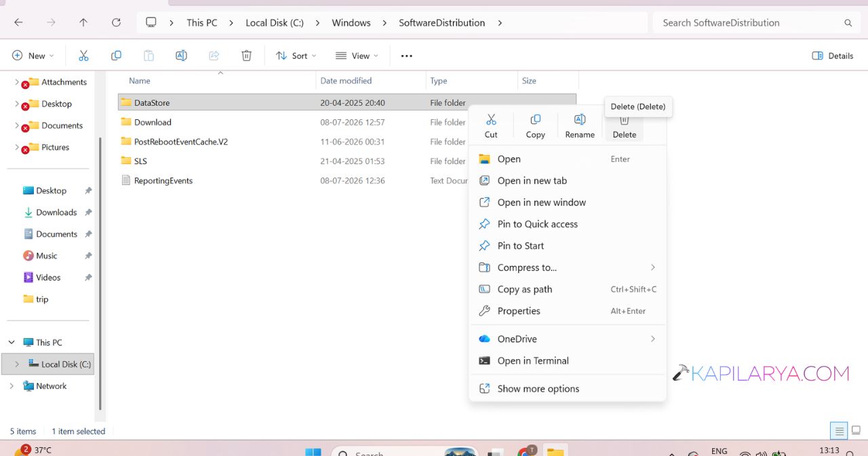This screenshot has height=456, width=868.
Task: Click the toolbar Share icon
Action: pos(214,56)
